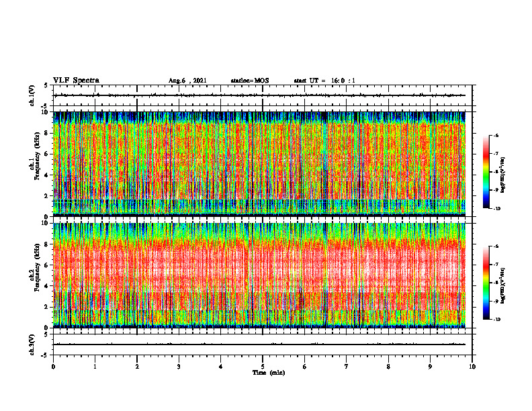This screenshot has width=532, height=411.
Task: Click the ch.3(V) waveform axis label
Action: (x=32, y=345)
